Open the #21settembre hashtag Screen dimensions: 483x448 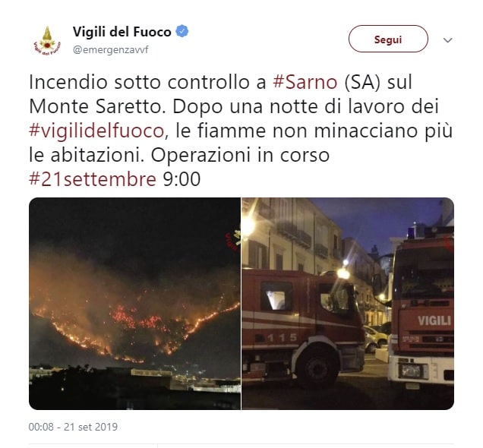coord(93,179)
